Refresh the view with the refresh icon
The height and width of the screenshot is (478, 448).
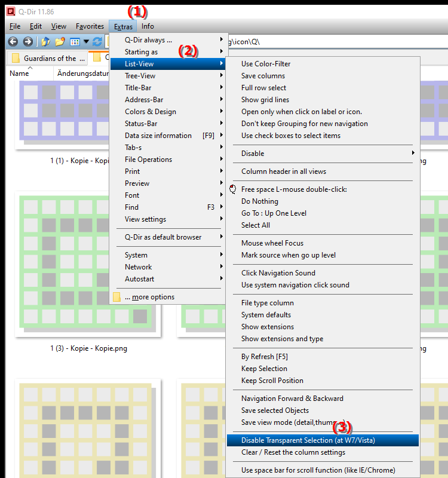point(97,41)
